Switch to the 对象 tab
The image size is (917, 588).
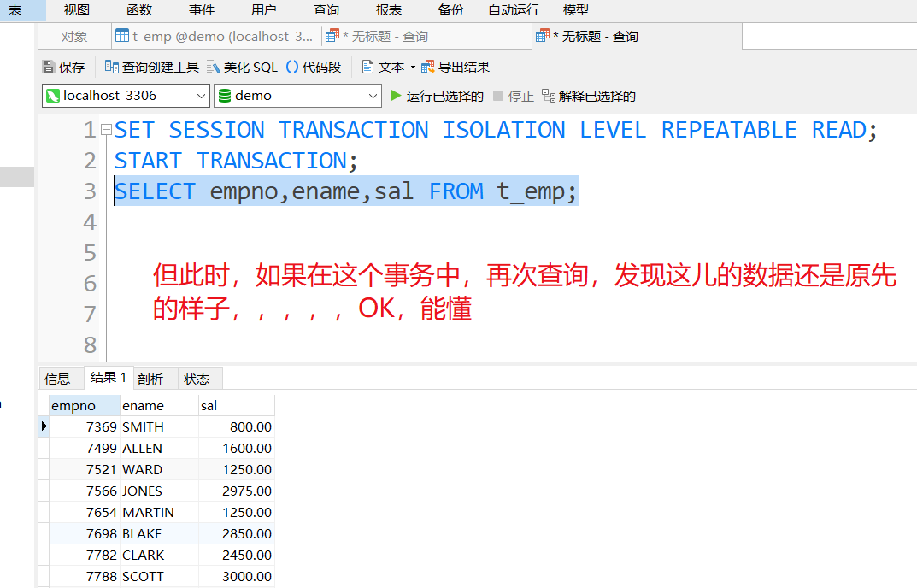[74, 36]
